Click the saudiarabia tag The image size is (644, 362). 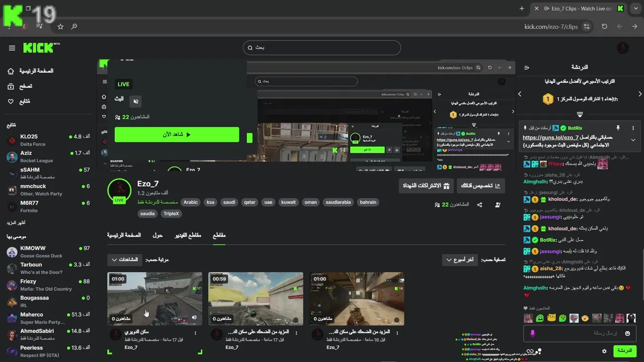tap(338, 202)
